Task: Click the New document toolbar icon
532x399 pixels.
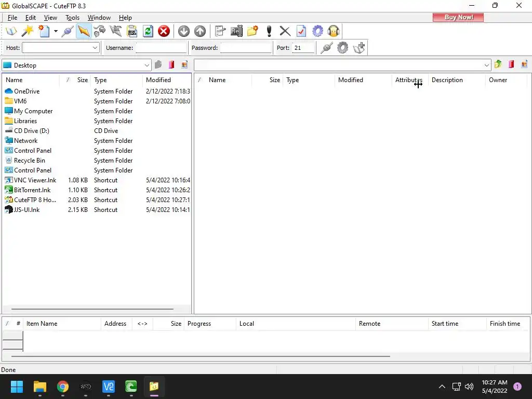Action: pyautogui.click(x=44, y=31)
